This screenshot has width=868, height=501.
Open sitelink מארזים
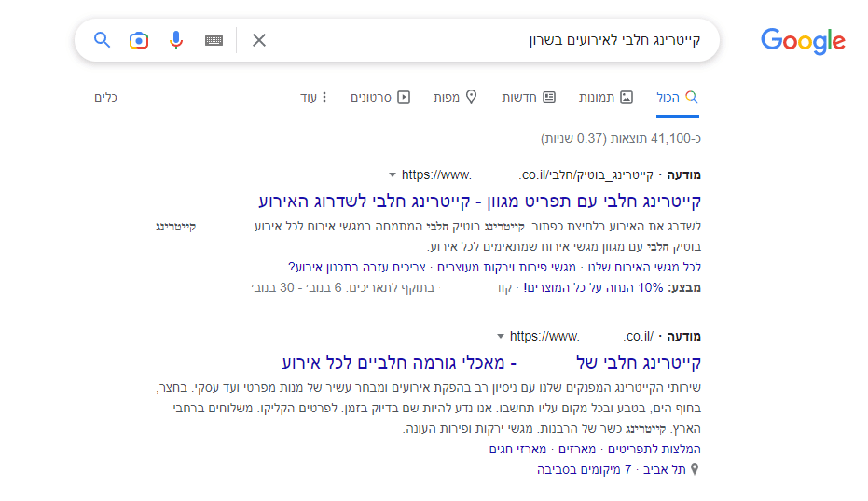(577, 449)
